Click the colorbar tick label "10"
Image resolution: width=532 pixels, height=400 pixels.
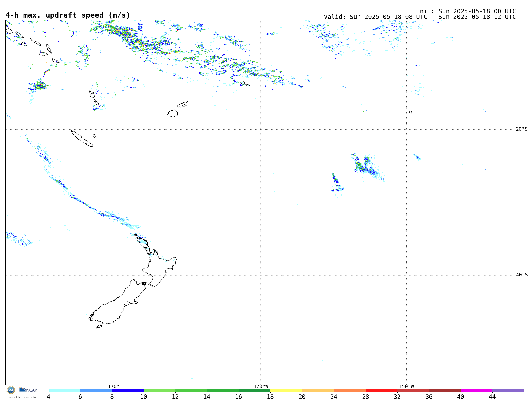(144, 397)
